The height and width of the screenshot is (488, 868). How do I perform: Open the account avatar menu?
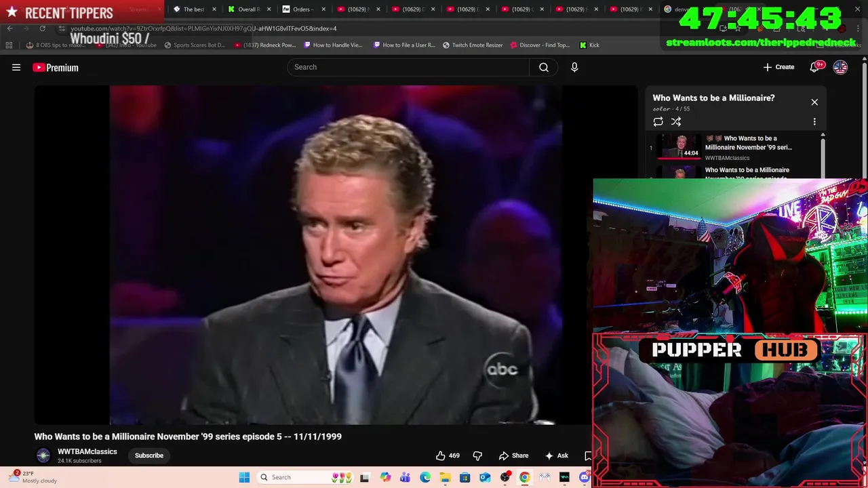click(x=840, y=67)
